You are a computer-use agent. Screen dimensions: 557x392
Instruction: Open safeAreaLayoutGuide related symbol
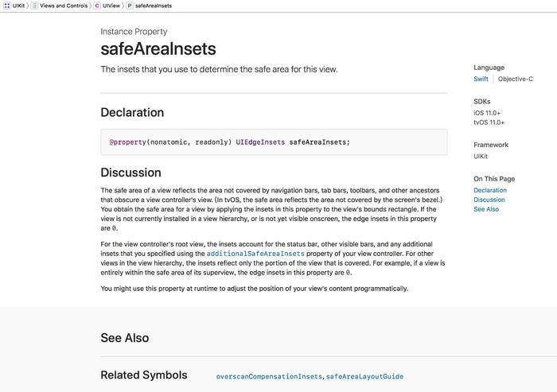(364, 376)
